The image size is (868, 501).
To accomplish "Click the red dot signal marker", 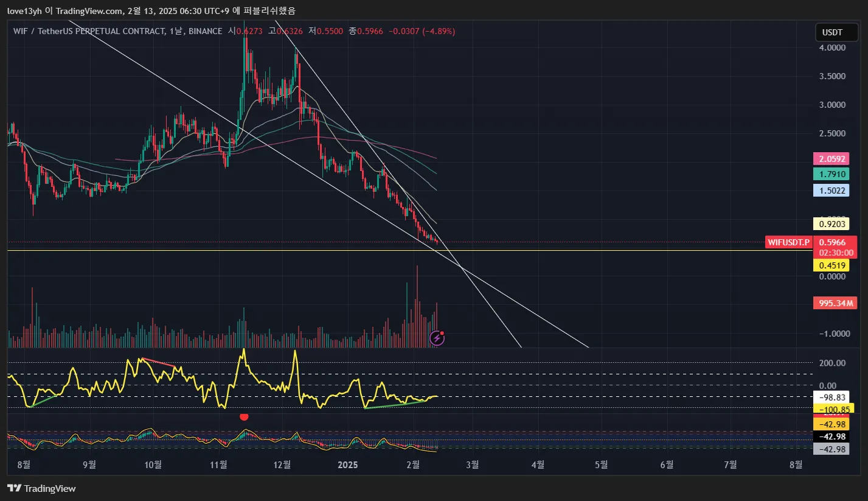I will (x=244, y=416).
